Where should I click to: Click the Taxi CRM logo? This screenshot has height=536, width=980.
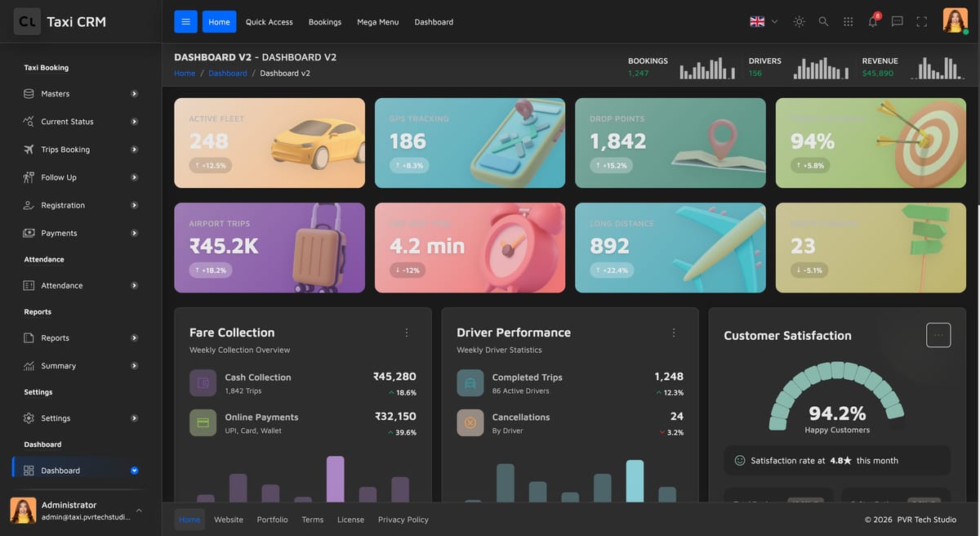[60, 22]
